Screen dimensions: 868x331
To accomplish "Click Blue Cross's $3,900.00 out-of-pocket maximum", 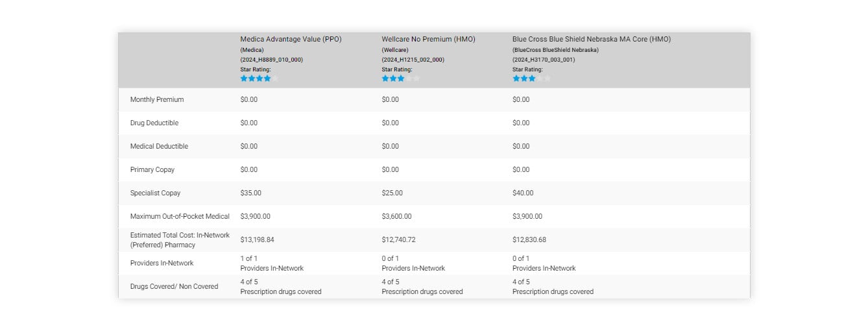I will [x=528, y=216].
